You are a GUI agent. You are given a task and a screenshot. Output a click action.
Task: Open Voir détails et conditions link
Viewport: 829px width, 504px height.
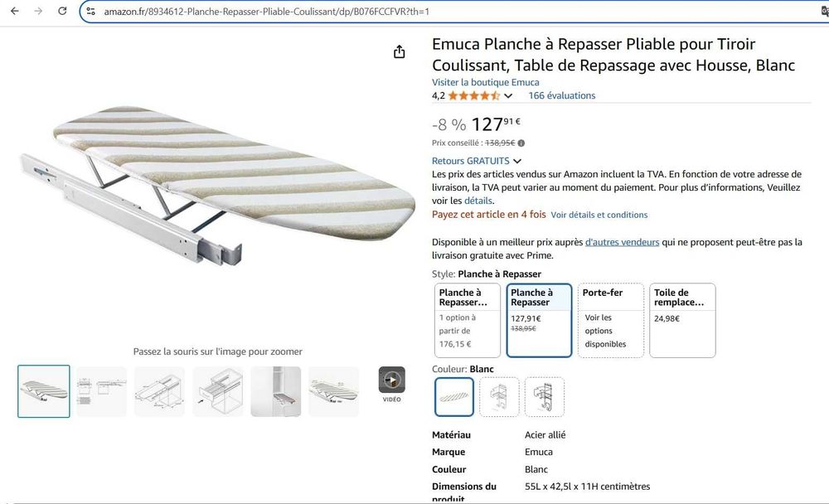599,215
